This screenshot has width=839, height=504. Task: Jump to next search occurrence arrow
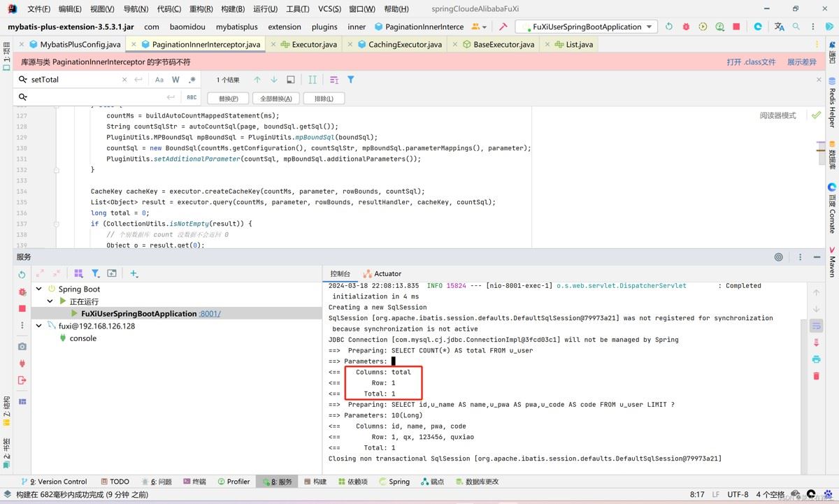point(274,80)
